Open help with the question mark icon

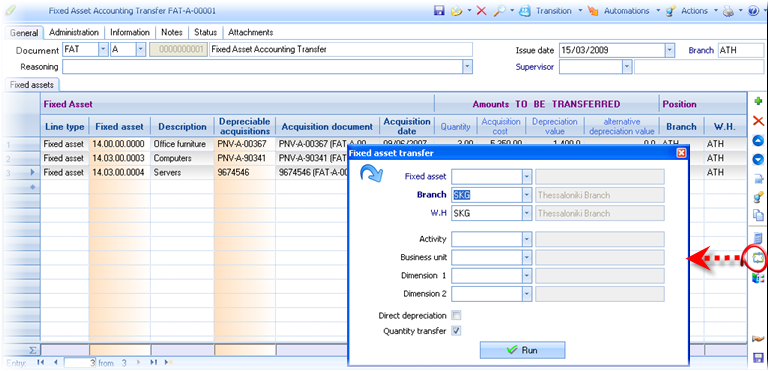tap(753, 11)
